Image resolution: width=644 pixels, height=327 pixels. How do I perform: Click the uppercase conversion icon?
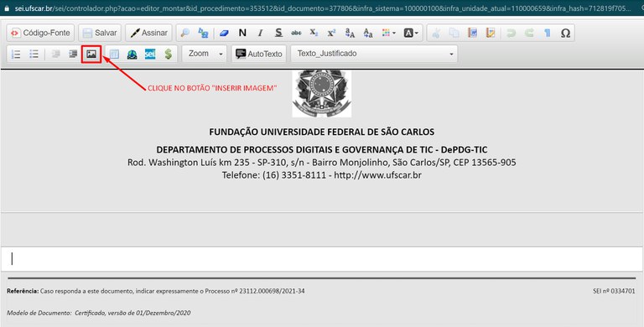[350, 33]
